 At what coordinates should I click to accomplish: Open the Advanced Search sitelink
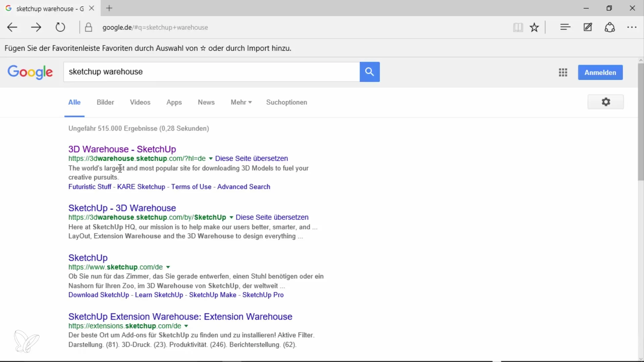point(244,187)
